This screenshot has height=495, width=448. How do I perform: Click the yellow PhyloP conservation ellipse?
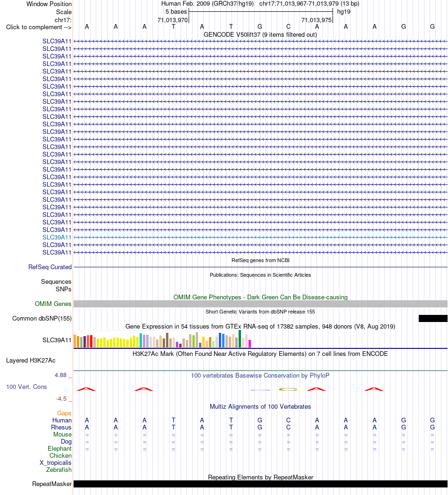[288, 389]
